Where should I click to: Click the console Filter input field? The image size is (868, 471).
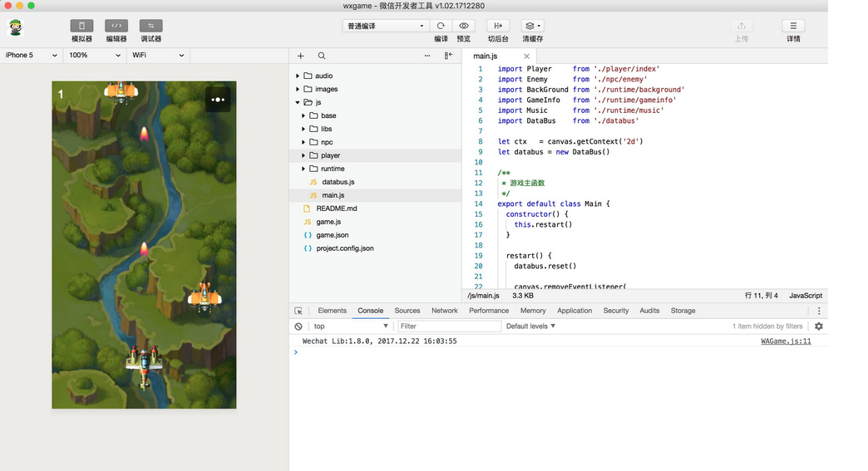tap(449, 326)
